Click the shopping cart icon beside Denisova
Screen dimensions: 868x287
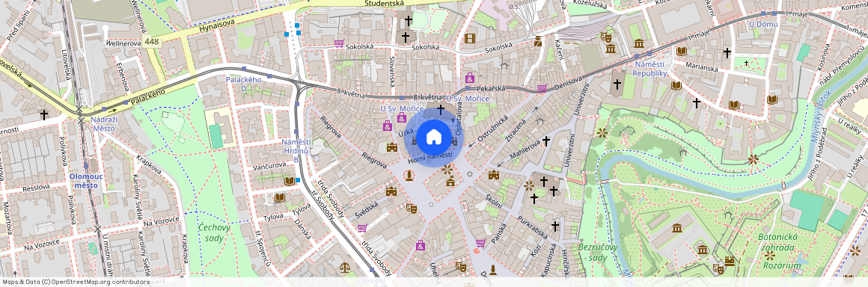click(542, 88)
